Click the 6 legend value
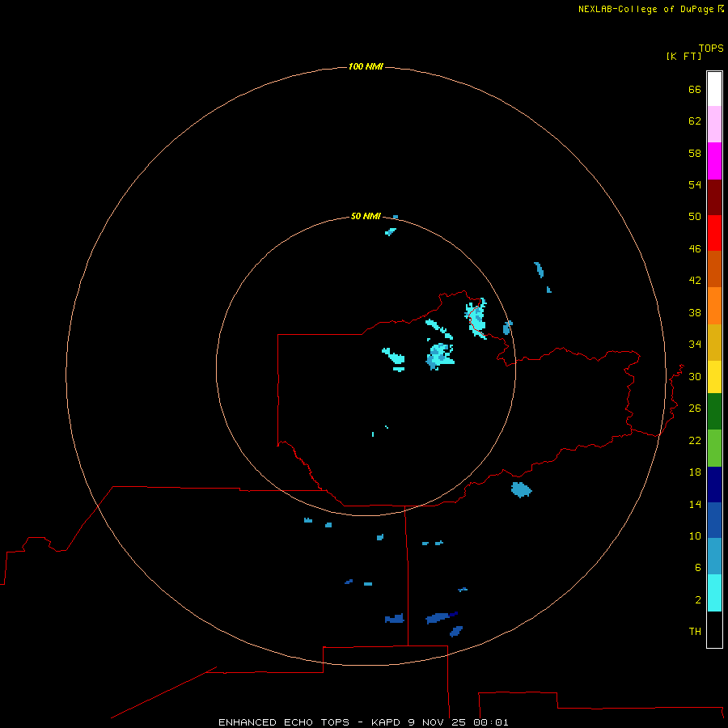The width and height of the screenshot is (728, 728). tap(698, 567)
